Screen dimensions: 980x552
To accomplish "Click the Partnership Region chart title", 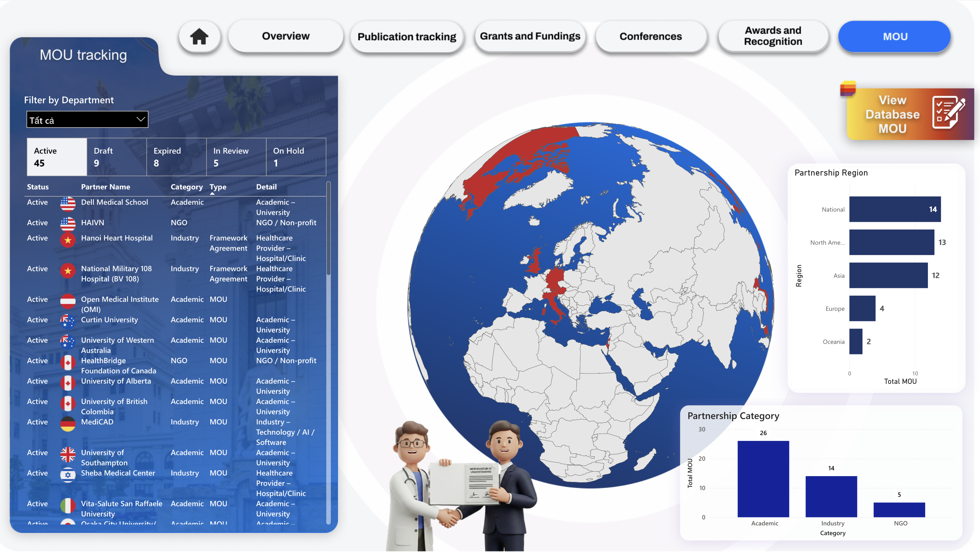I will click(x=831, y=173).
